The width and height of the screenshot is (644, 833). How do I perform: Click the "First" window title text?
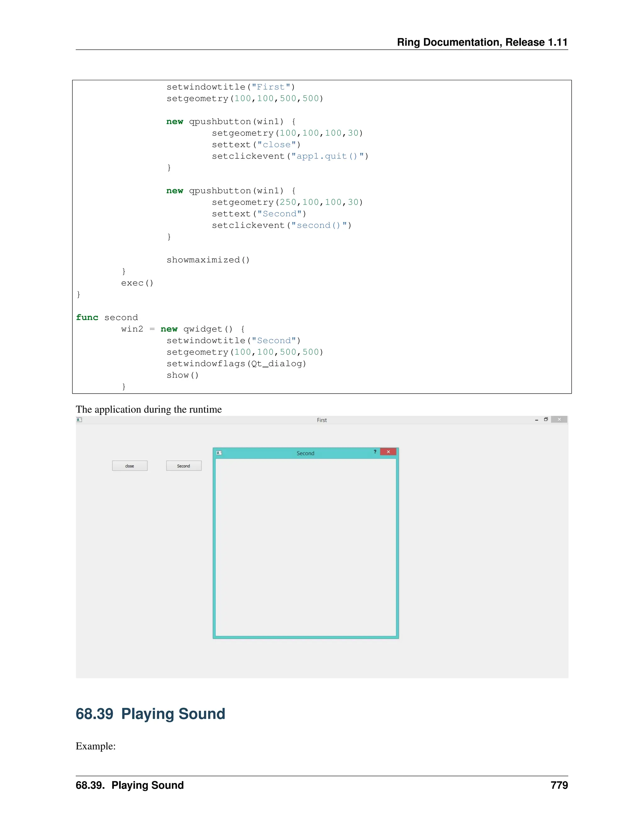(x=322, y=420)
